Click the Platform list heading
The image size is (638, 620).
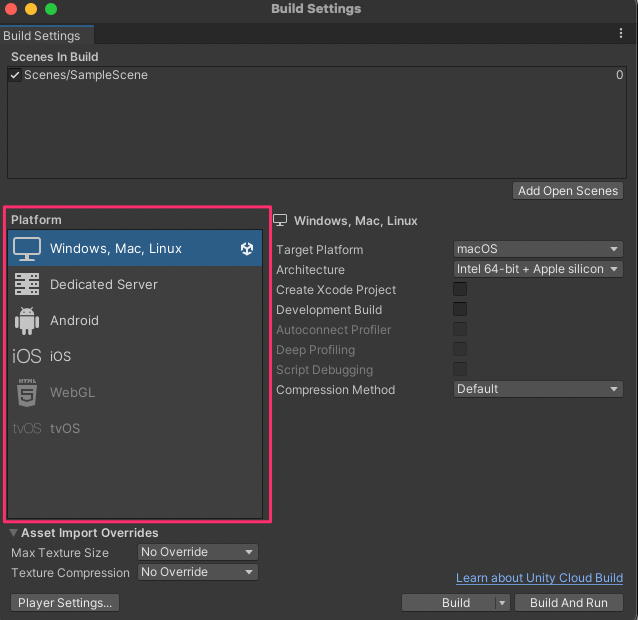36,220
